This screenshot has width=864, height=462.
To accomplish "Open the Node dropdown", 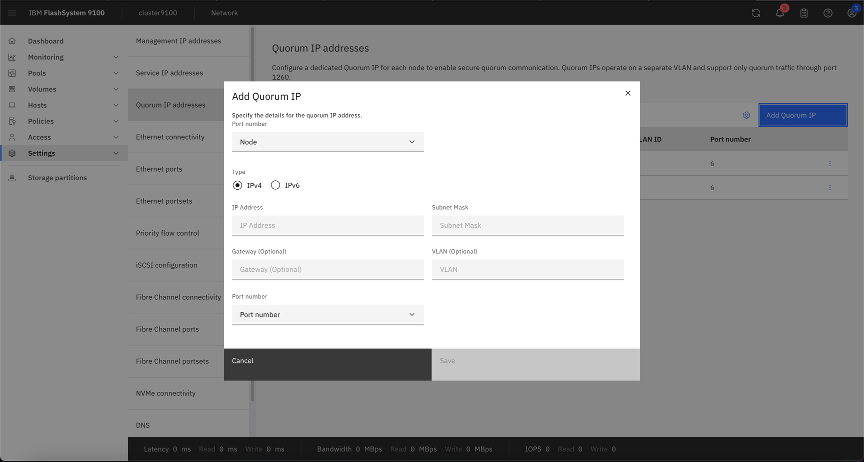I will 328,142.
